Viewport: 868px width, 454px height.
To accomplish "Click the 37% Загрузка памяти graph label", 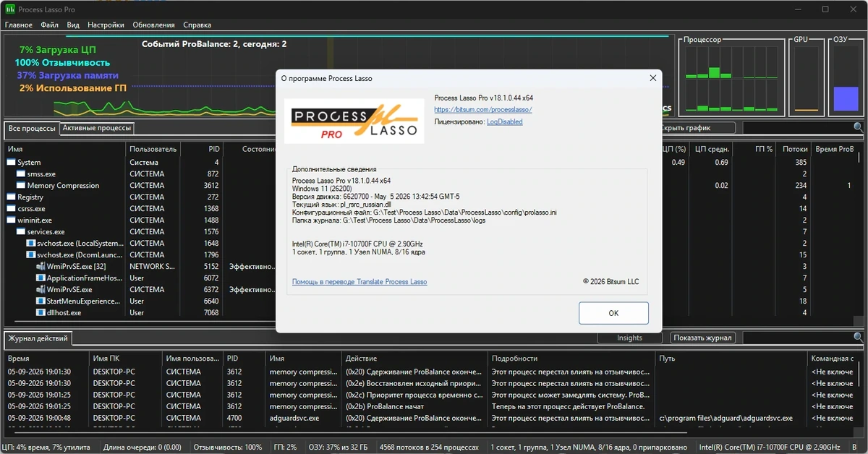I will tap(67, 75).
